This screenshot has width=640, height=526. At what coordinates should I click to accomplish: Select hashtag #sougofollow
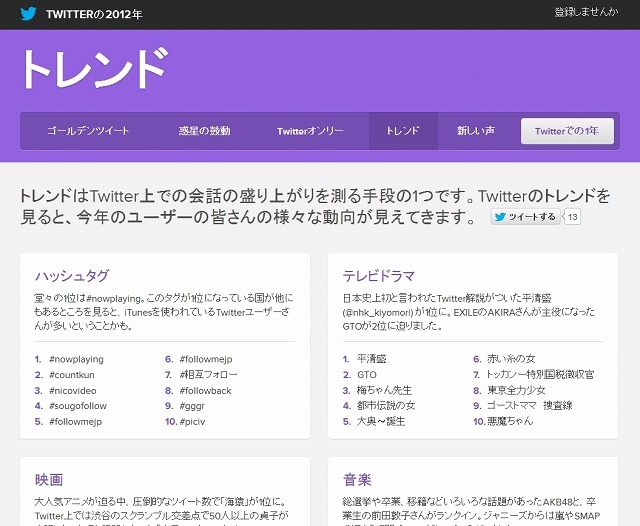tap(78, 406)
